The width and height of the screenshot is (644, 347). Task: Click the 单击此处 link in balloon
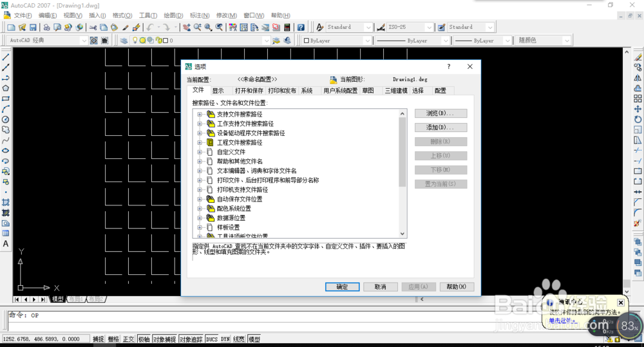562,321
